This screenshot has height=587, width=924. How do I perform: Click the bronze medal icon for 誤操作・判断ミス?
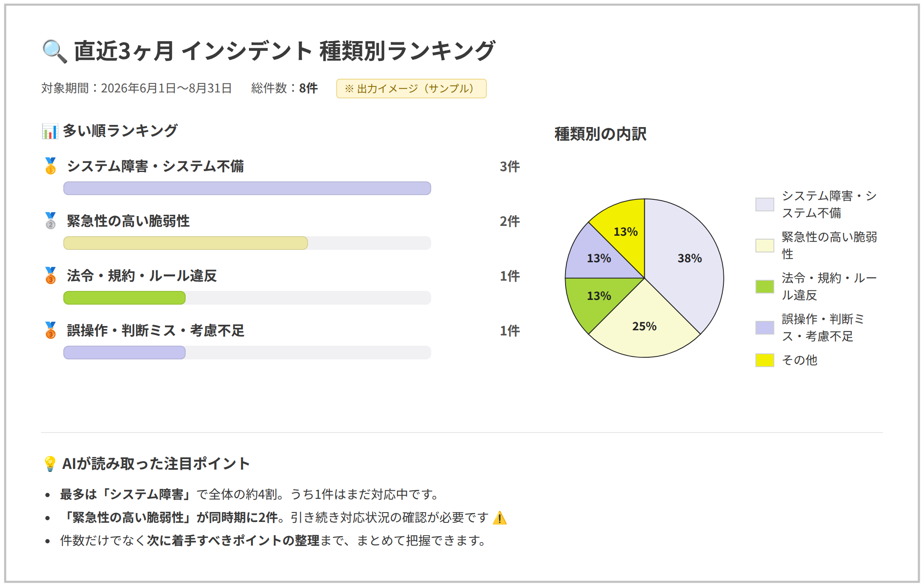[x=50, y=330]
